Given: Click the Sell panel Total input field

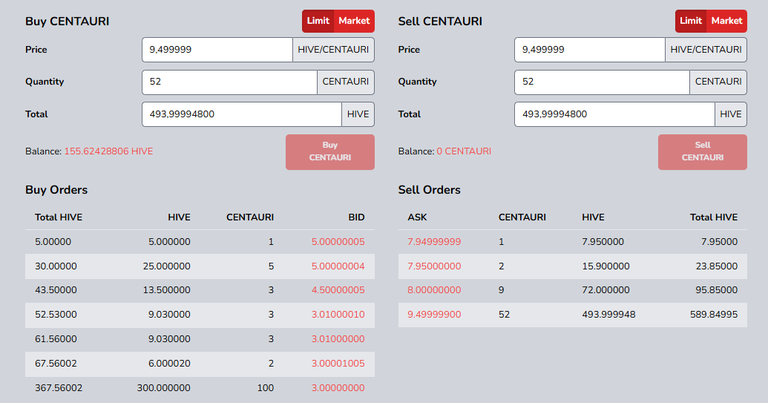Looking at the screenshot, I should pos(615,114).
